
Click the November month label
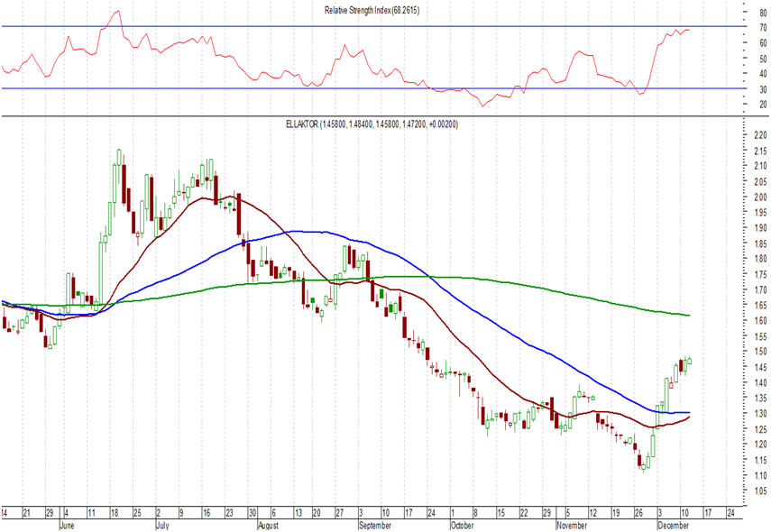(x=572, y=526)
